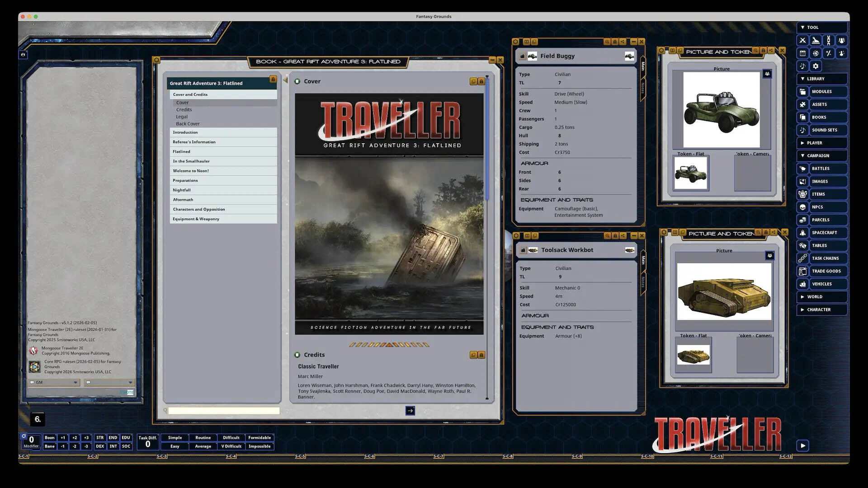Click the next page arrow in the book
Viewport: 868px width, 488px height.
[x=410, y=410]
